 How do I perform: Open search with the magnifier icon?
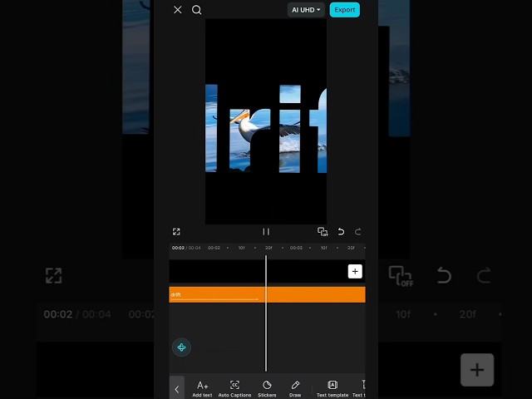pyautogui.click(x=197, y=10)
